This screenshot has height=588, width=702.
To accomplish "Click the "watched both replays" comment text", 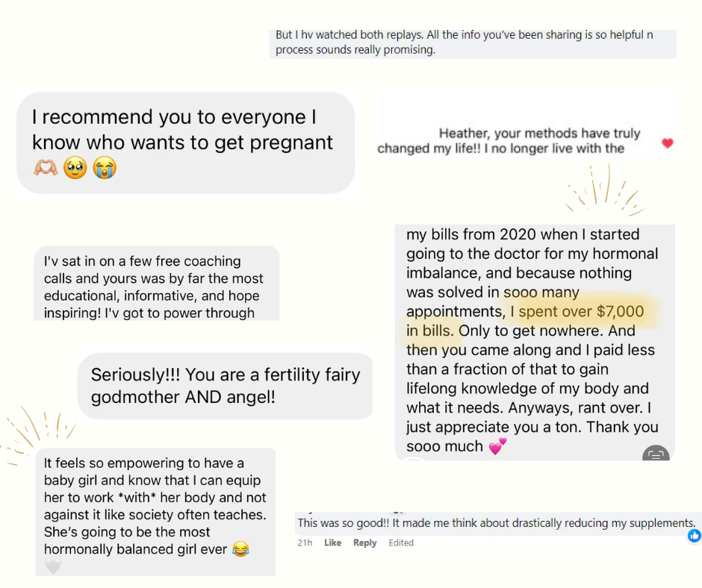I will (465, 43).
